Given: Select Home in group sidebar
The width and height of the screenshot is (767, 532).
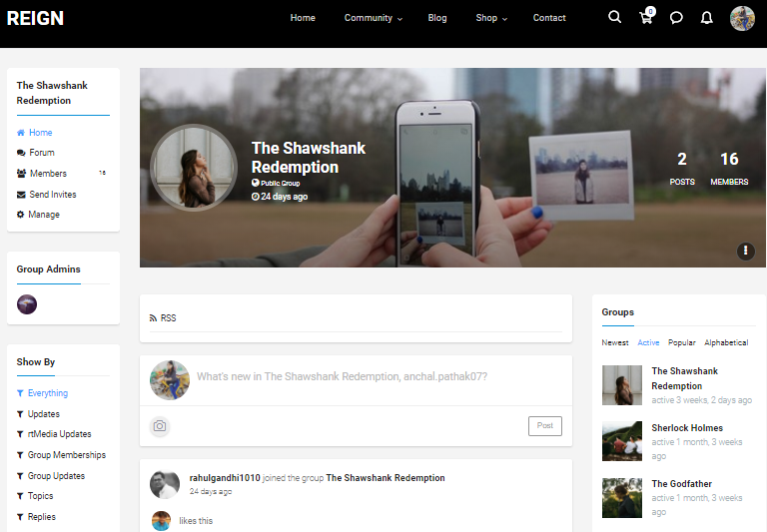Looking at the screenshot, I should click(34, 133).
